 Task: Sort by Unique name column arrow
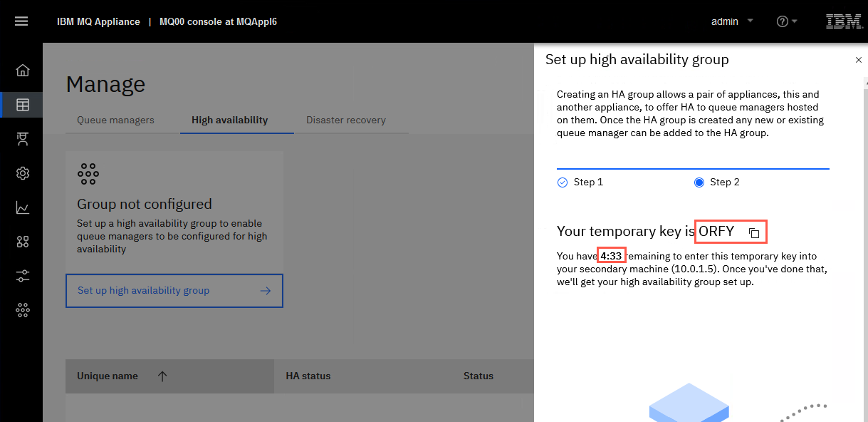[x=162, y=376]
